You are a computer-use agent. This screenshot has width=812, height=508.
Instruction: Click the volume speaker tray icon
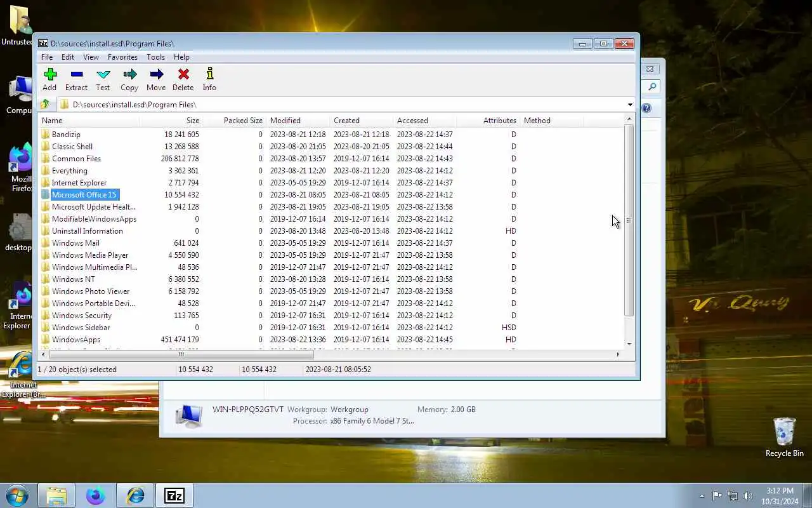[x=748, y=496]
